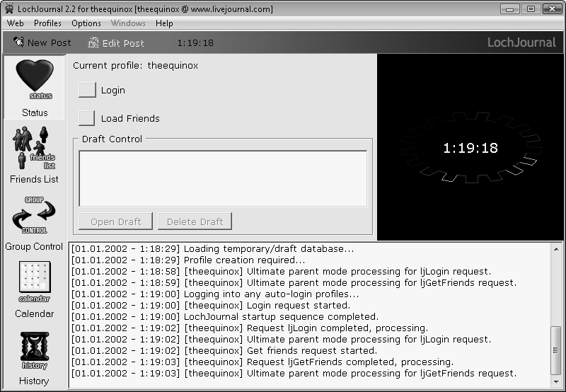Select log line 'Loading temporary/draft database...'
This screenshot has width=566, height=392.
pos(213,248)
